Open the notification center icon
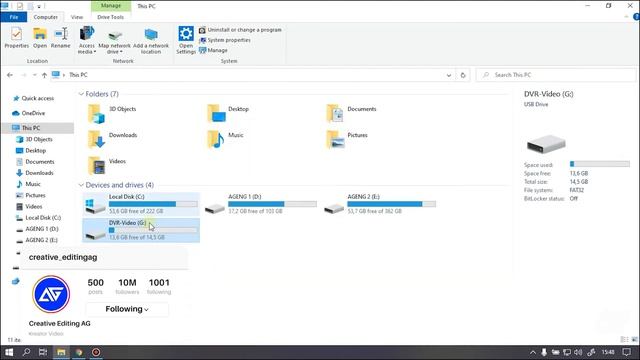Screen dimensions: 640x360 627,352
